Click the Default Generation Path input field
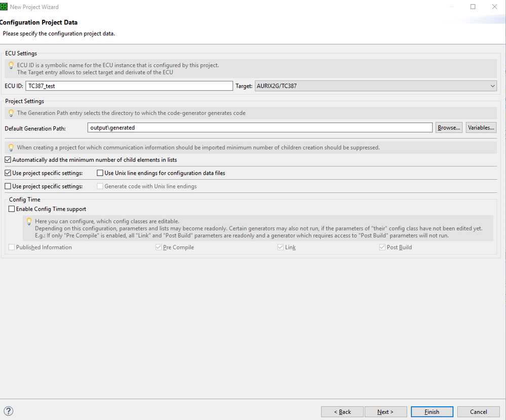This screenshot has height=420, width=506. pos(259,128)
